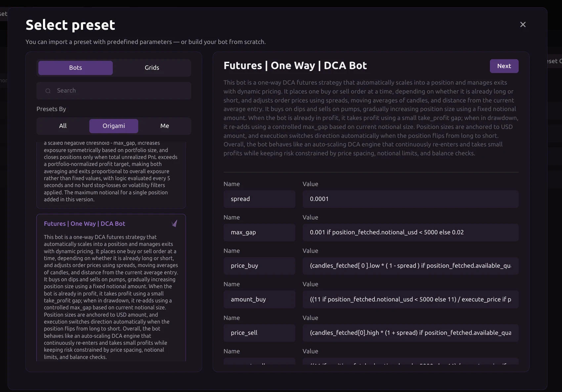The width and height of the screenshot is (562, 392).
Task: Focus the Search presets field
Action: [114, 91]
